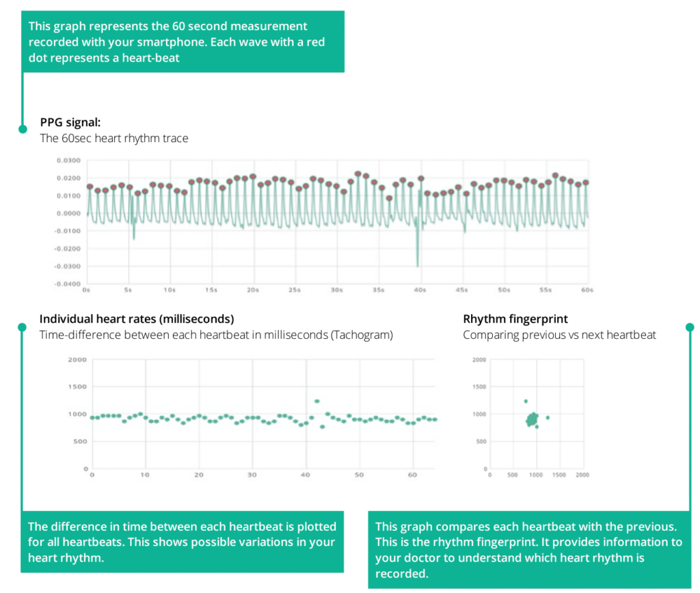Click "Individual heart rates (milliseconds)" heading

point(137,319)
